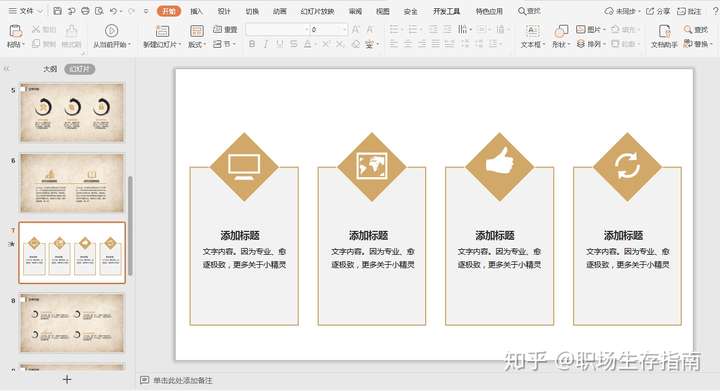Image resolution: width=720 pixels, height=391 pixels.
Task: Click the search 查找 box in tab bar
Action: pyautogui.click(x=529, y=11)
